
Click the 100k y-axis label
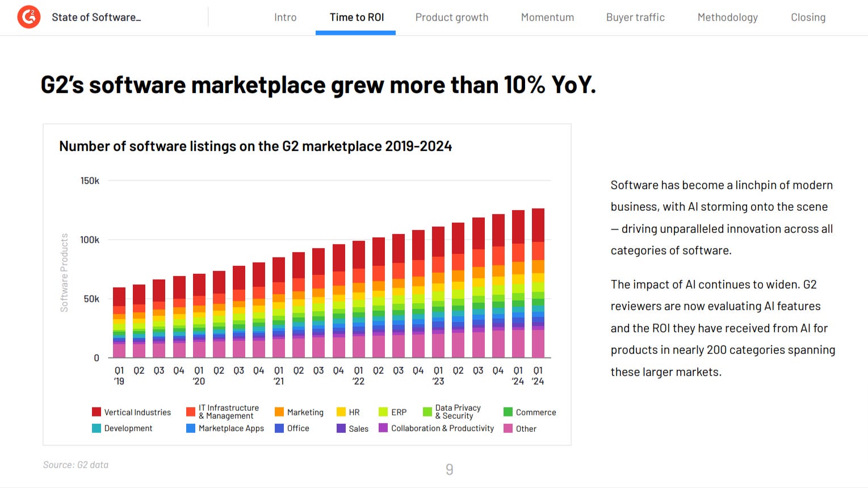click(x=90, y=240)
